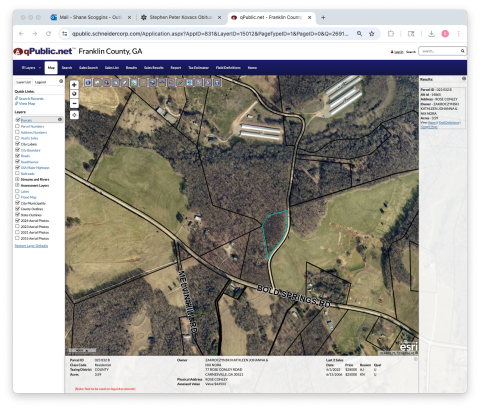Click the locate-me crosshair button on map
480x409 pixels.
[x=74, y=115]
